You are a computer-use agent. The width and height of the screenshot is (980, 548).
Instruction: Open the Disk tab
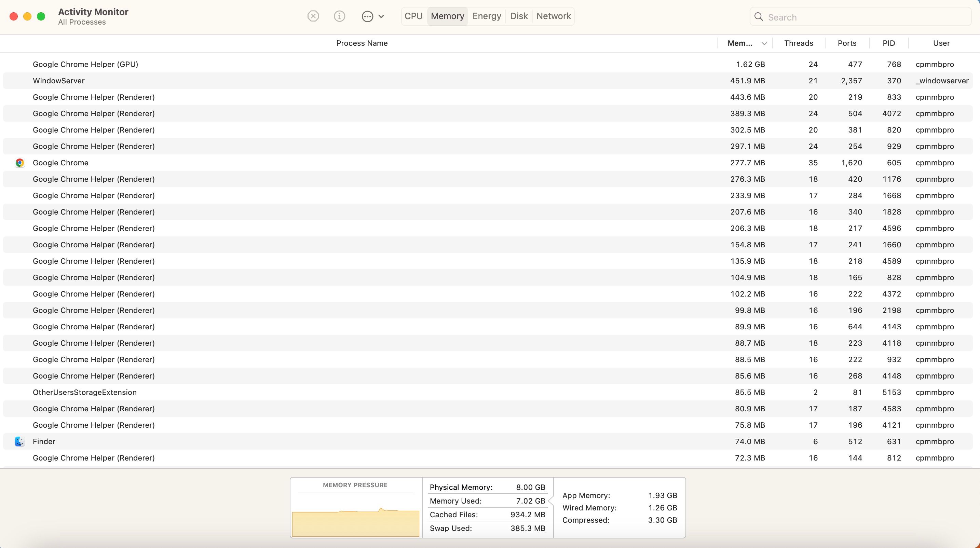pos(519,16)
